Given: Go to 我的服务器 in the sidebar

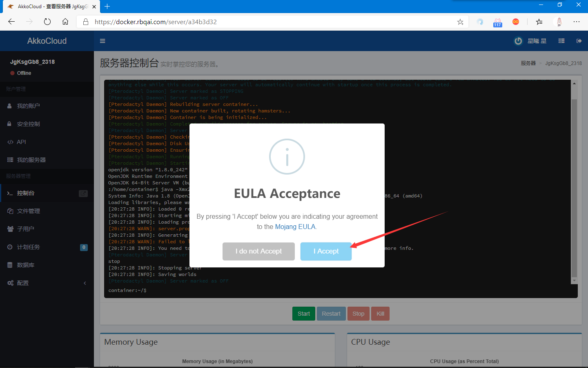Looking at the screenshot, I should tap(47, 160).
